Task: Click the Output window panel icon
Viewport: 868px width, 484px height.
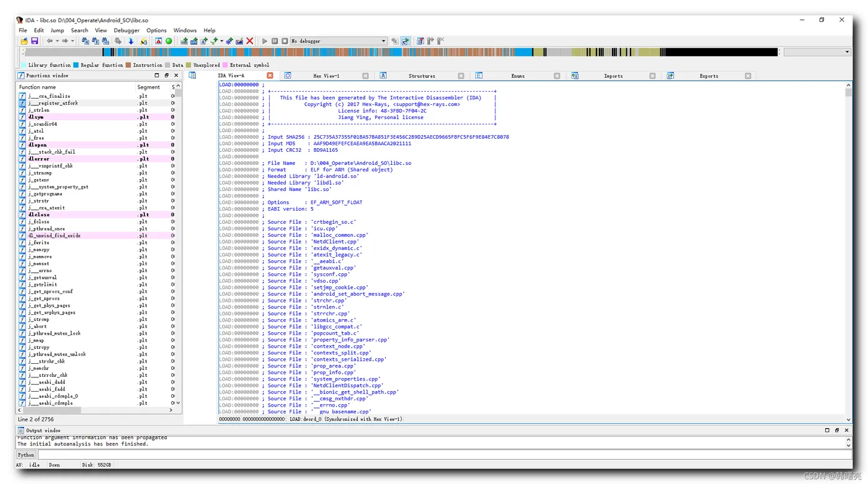Action: point(20,430)
